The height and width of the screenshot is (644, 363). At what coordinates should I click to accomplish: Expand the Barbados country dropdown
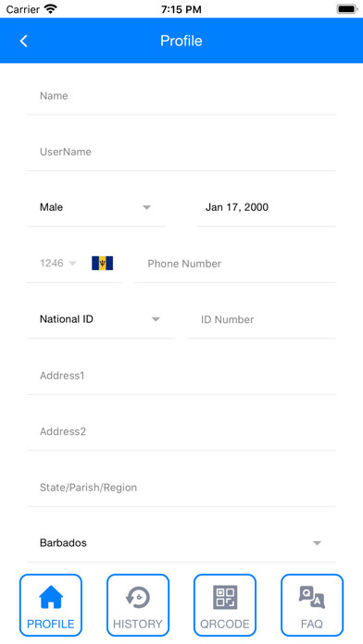click(181, 543)
